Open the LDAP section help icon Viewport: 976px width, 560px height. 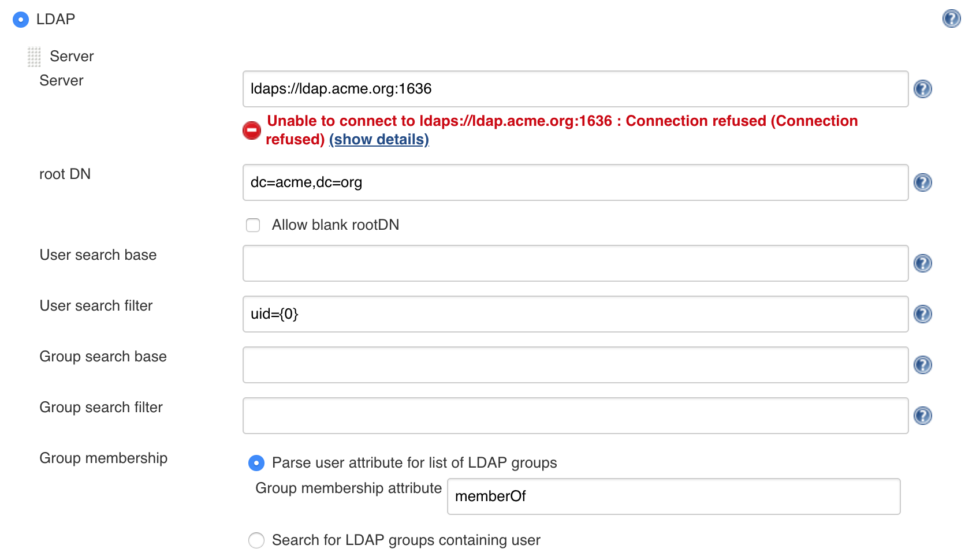[951, 19]
